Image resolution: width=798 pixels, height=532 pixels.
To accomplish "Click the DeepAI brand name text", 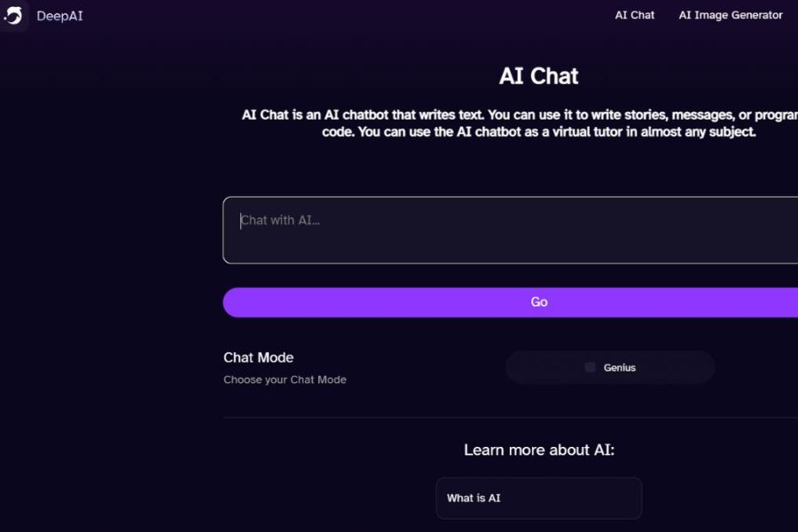I will click(59, 16).
